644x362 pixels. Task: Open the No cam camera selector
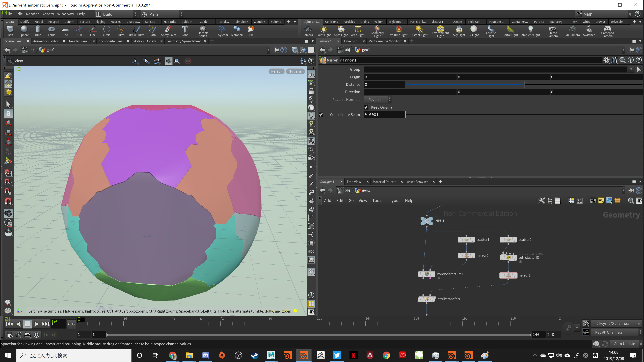click(x=295, y=71)
